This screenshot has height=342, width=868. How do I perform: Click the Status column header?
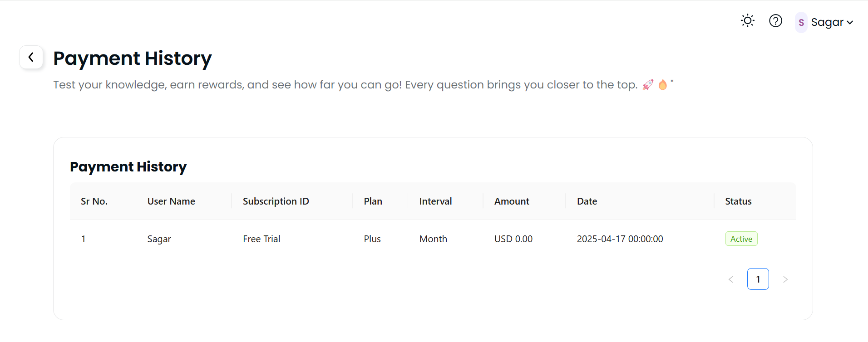[x=738, y=201]
